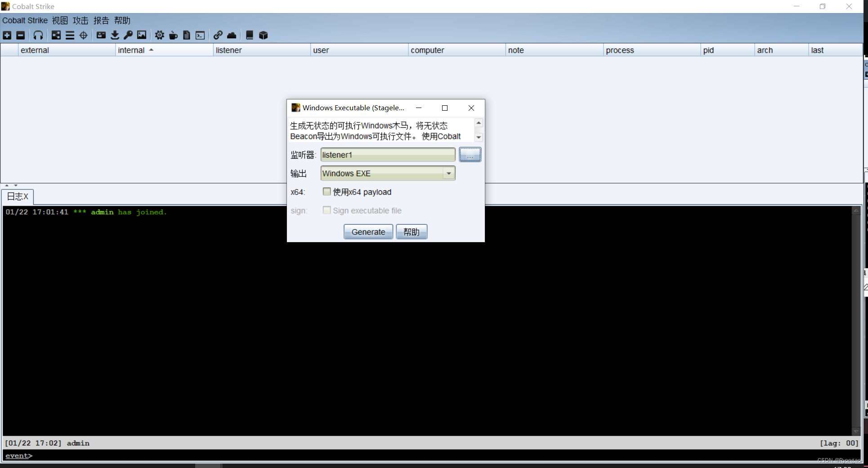Expand the upper pane with the down splitter arrow
Screen dimensions: 868x468
pos(16,185)
